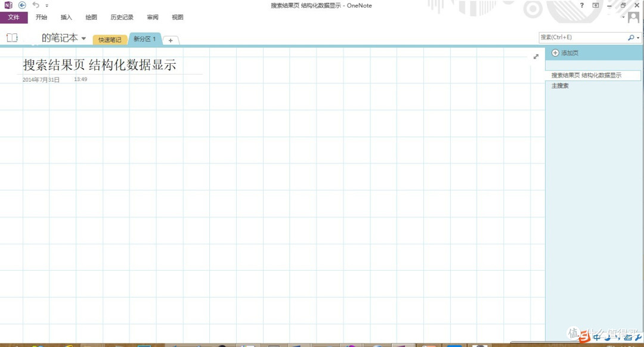Add a new page with 添加页
Viewport: 644px width, 347px height.
pyautogui.click(x=565, y=53)
